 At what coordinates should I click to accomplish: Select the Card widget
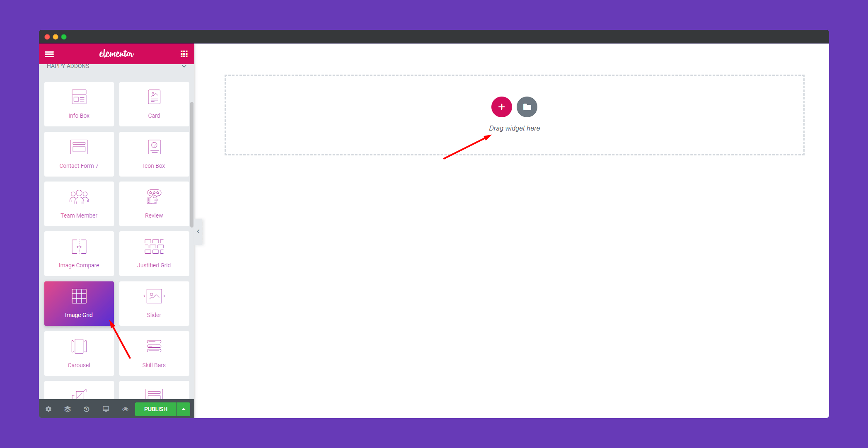pos(154,102)
